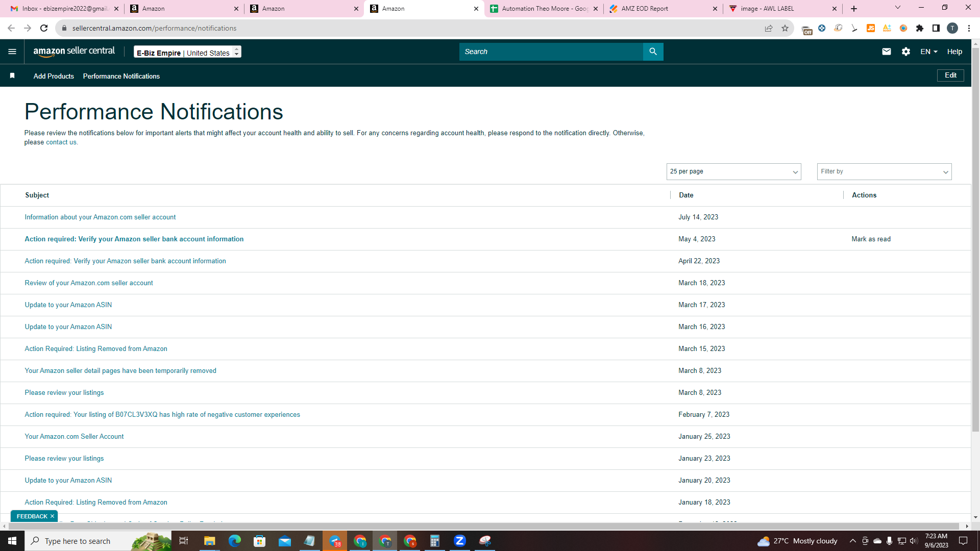Show hidden system tray icons
Screen dimensions: 980x551
(x=853, y=541)
